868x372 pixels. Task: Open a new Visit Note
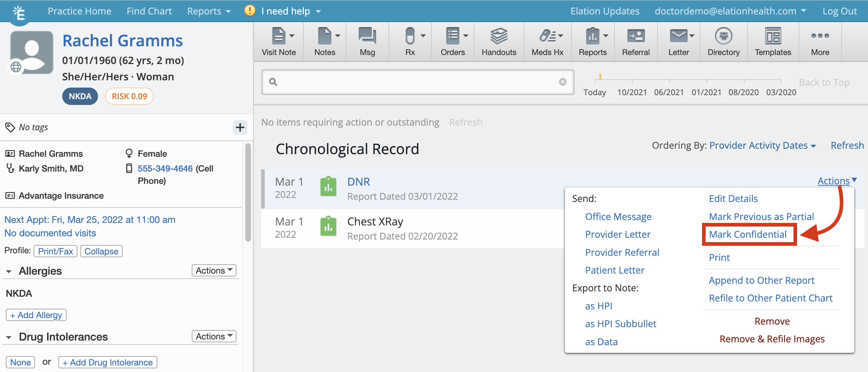[278, 41]
